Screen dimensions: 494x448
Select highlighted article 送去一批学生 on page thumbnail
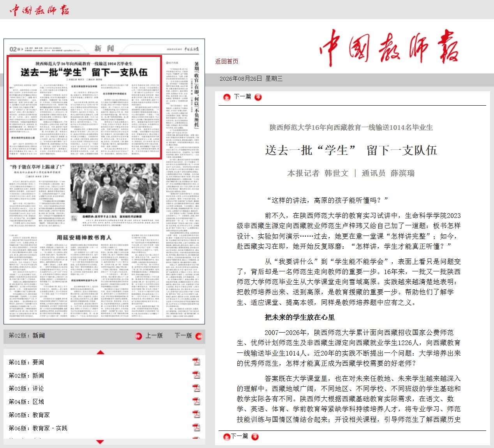point(84,107)
